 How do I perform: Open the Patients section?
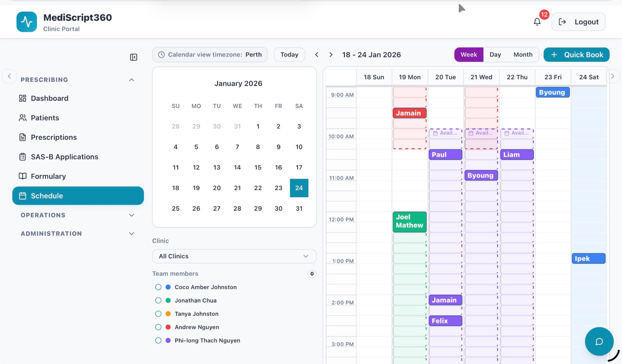click(x=78, y=118)
